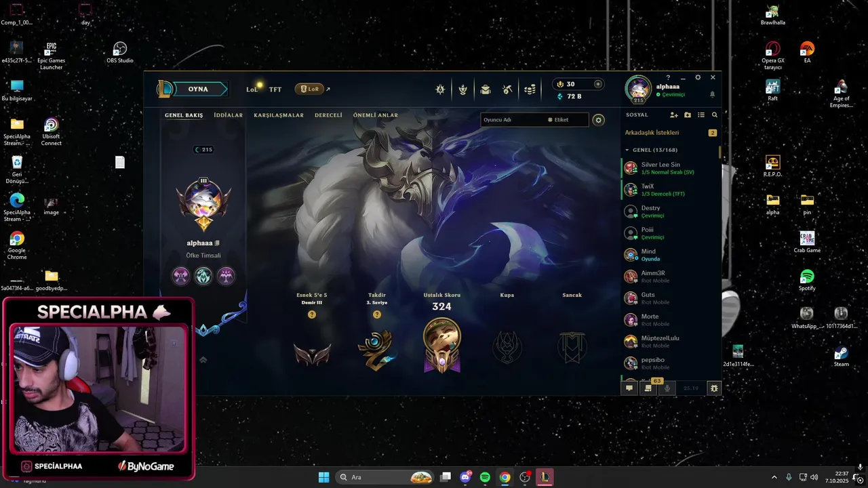Screen dimensions: 868x488
Task: Click the Sancak banner placeholder emblem
Action: pyautogui.click(x=572, y=347)
